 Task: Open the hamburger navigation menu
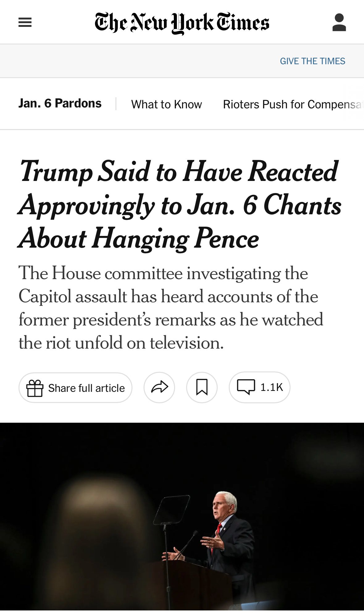tap(25, 22)
